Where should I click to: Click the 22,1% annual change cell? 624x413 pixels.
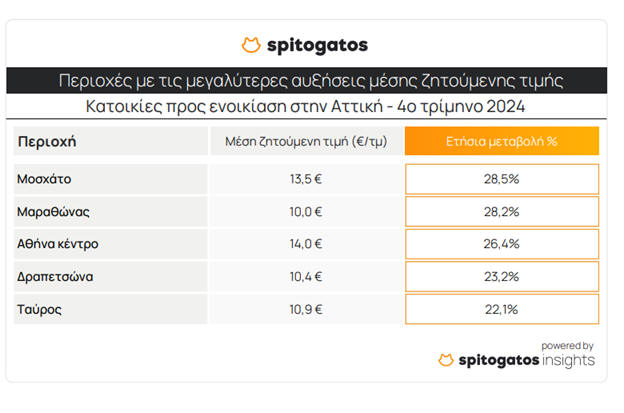tap(501, 309)
